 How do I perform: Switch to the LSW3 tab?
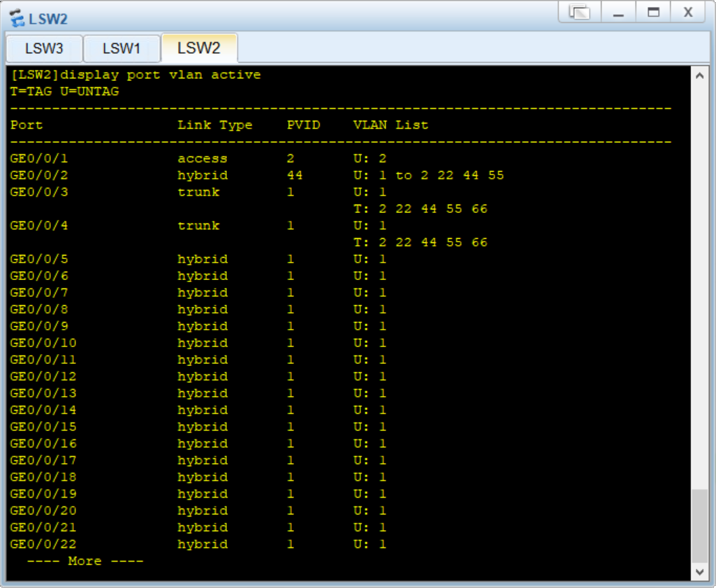click(x=44, y=48)
